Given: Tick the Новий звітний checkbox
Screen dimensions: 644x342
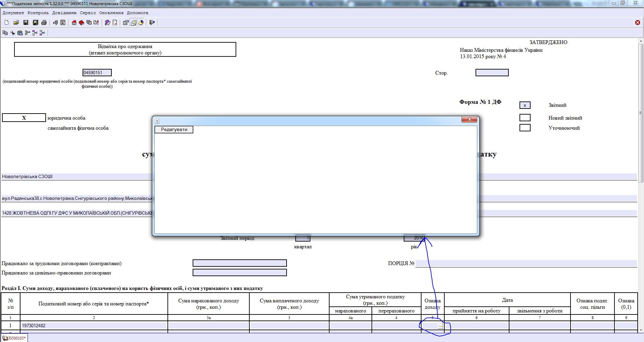Looking at the screenshot, I should [x=525, y=118].
